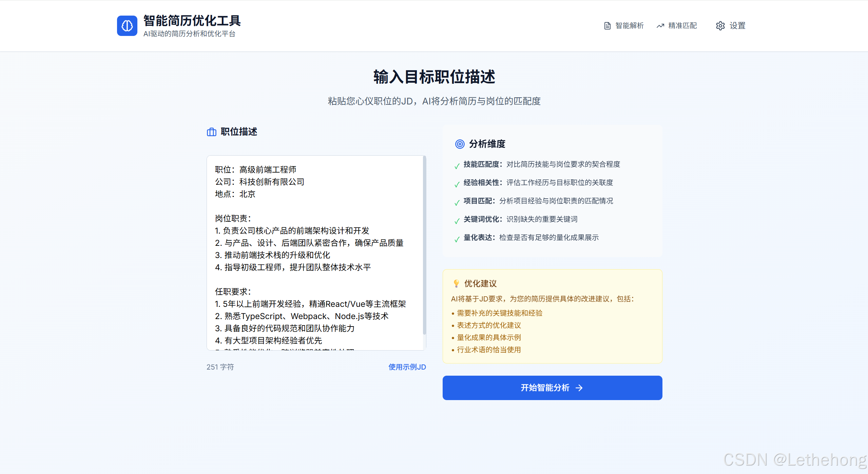Click the target icon beside 分析维度
Viewport: 868px width, 474px height.
coord(460,144)
